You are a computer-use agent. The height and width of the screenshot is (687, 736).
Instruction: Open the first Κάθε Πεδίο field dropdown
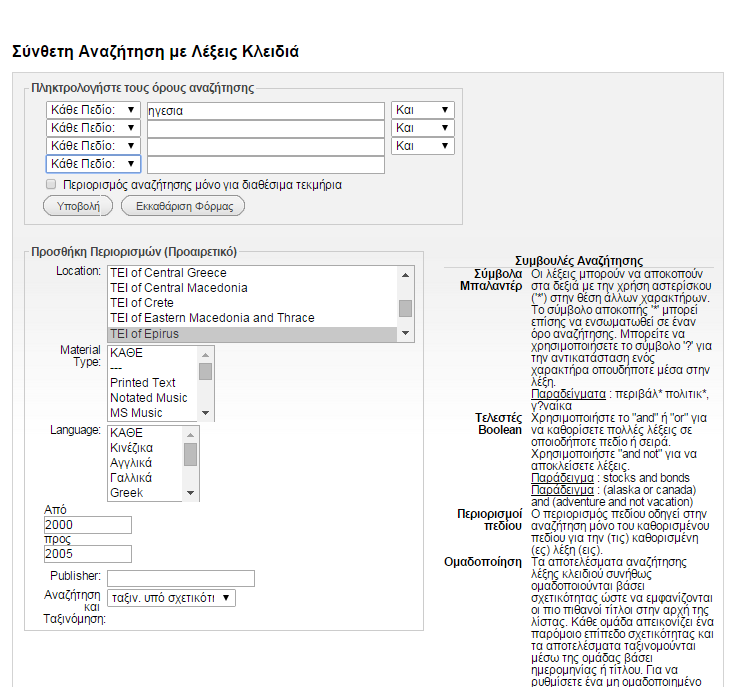[x=93, y=110]
